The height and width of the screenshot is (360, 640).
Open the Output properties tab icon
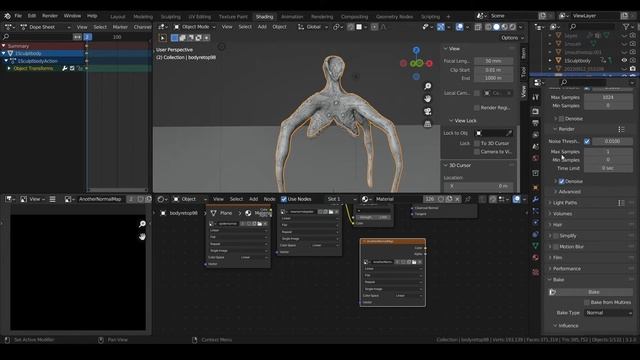[x=536, y=123]
